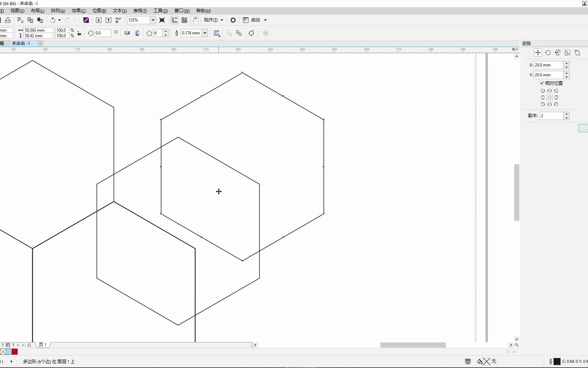This screenshot has width=588, height=368.
Task: Click the Print icon in the toolbar
Action: coord(8,20)
